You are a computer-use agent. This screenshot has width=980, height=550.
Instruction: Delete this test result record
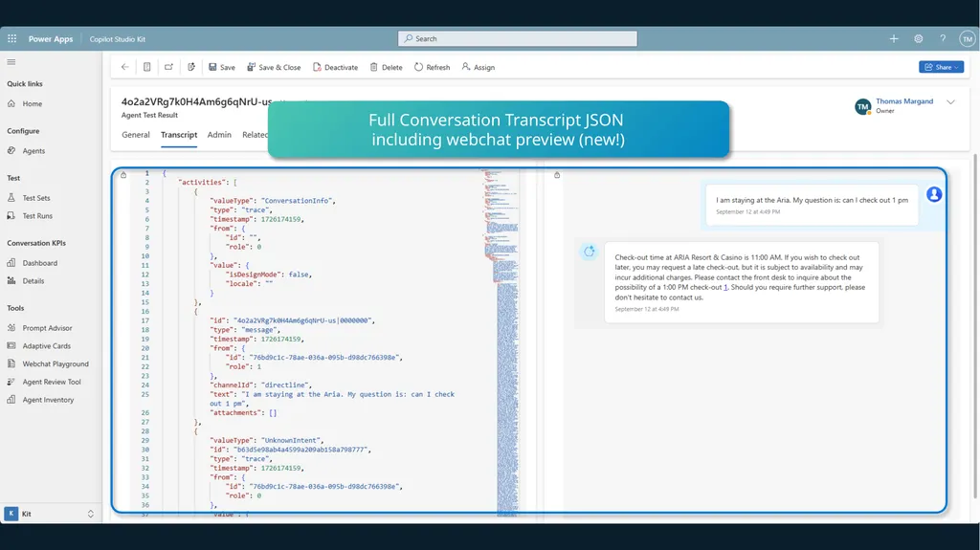[387, 67]
